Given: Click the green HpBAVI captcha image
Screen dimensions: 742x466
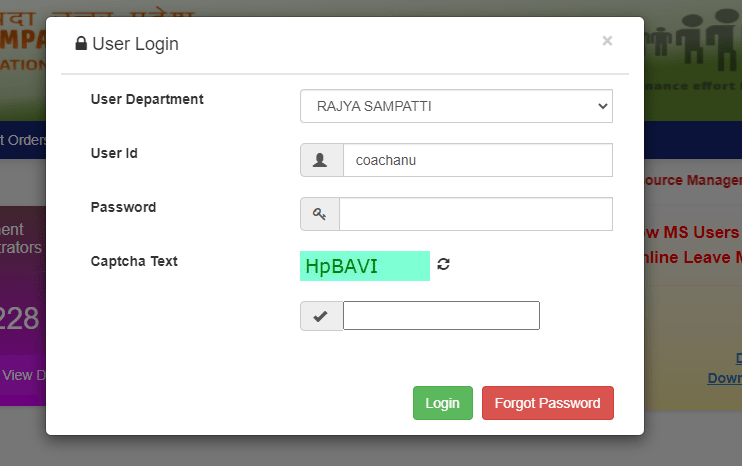Looking at the screenshot, I should tap(364, 266).
